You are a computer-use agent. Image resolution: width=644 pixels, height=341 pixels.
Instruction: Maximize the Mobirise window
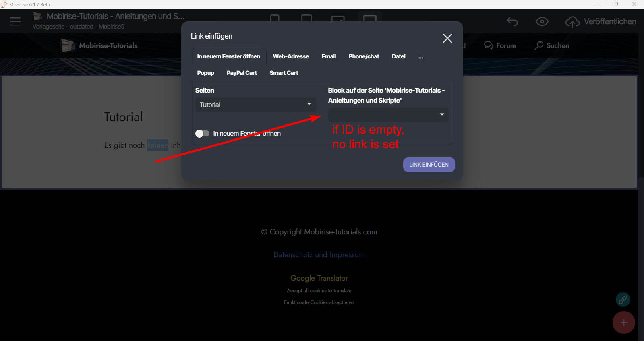tap(616, 4)
